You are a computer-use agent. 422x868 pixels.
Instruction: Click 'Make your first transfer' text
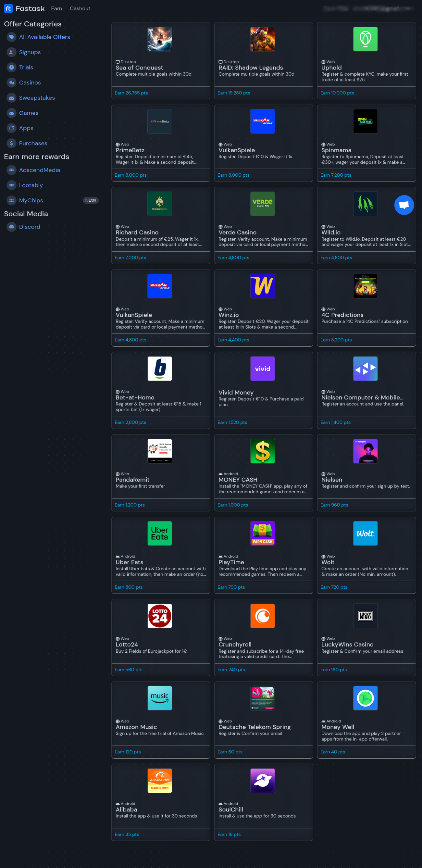[x=141, y=487]
